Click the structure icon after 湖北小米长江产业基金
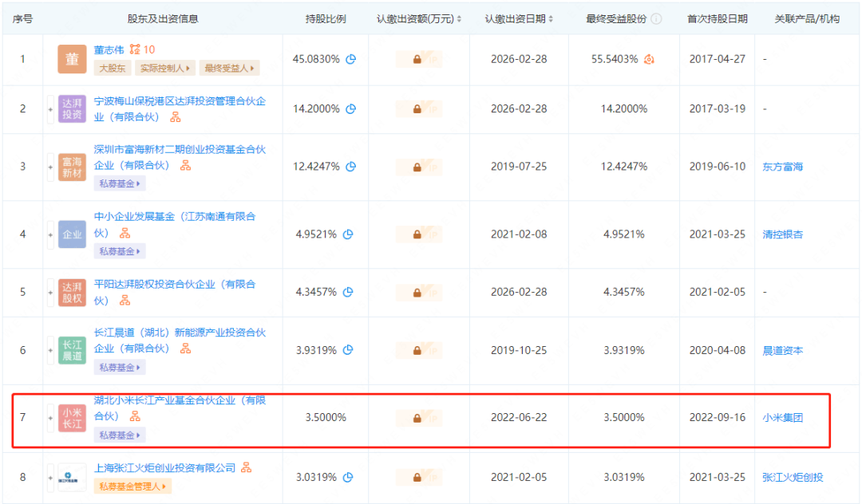Viewport: 862px width, 504px height. [x=135, y=416]
